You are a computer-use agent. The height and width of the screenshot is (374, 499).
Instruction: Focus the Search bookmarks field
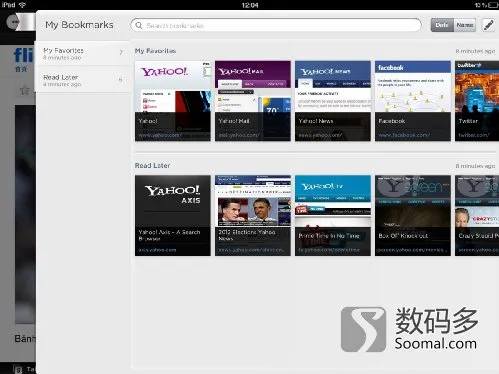[x=276, y=25]
